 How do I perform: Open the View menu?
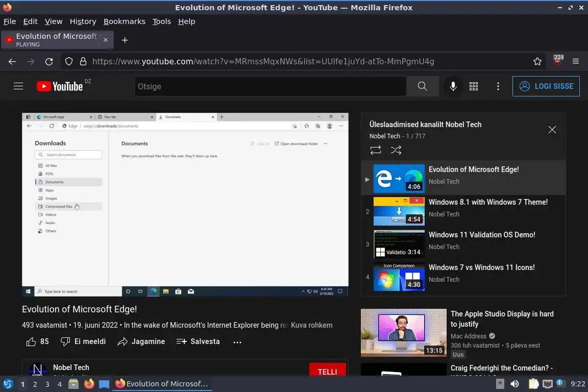point(54,22)
